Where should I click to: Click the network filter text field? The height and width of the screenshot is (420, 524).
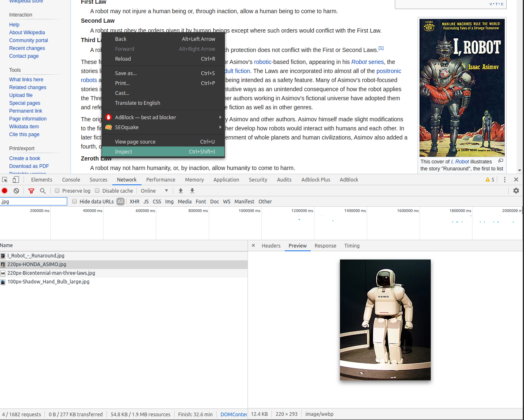33,201
